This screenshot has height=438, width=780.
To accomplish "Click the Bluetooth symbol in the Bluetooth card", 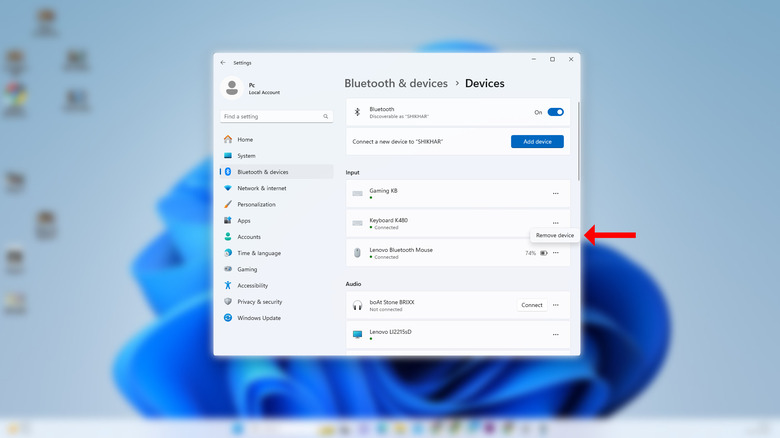I will coord(357,112).
